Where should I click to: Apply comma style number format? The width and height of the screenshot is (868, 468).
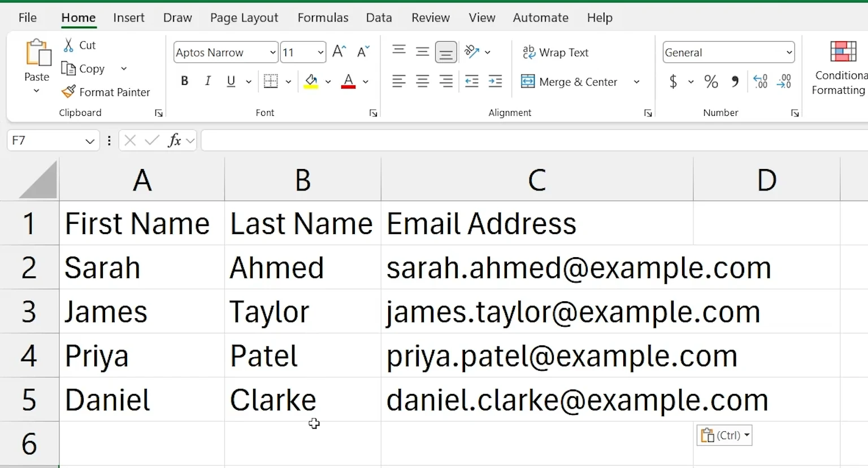735,82
